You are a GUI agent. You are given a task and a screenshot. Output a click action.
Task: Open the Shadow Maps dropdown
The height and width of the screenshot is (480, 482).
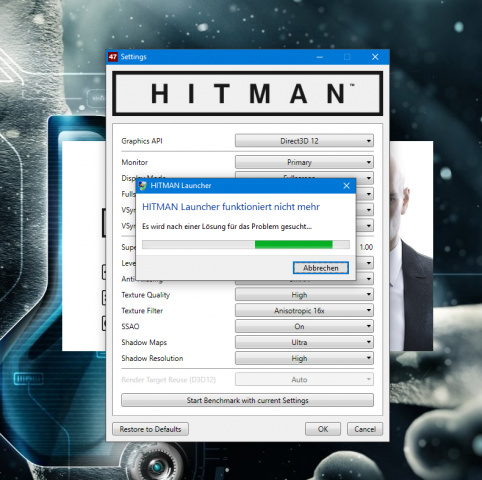click(304, 342)
